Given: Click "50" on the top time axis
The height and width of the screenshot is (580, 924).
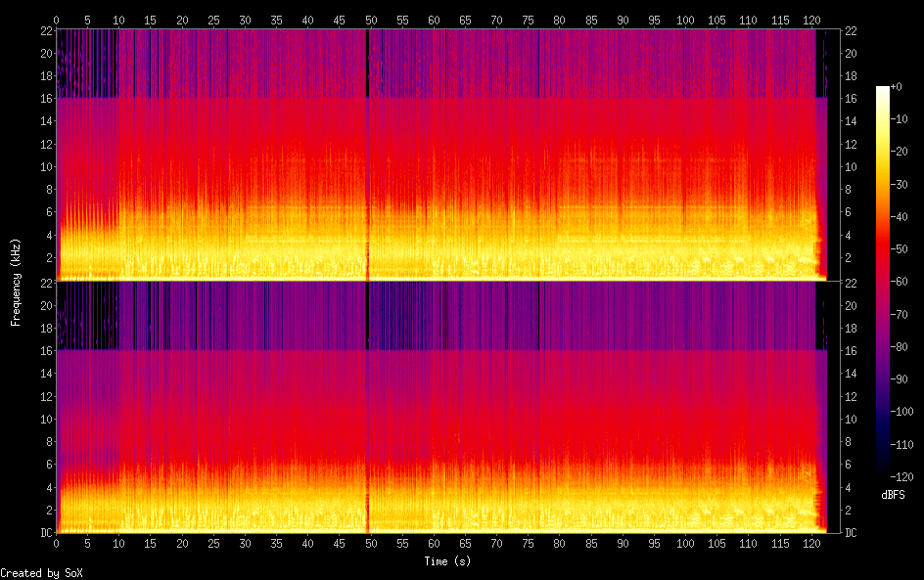Looking at the screenshot, I should [371, 20].
